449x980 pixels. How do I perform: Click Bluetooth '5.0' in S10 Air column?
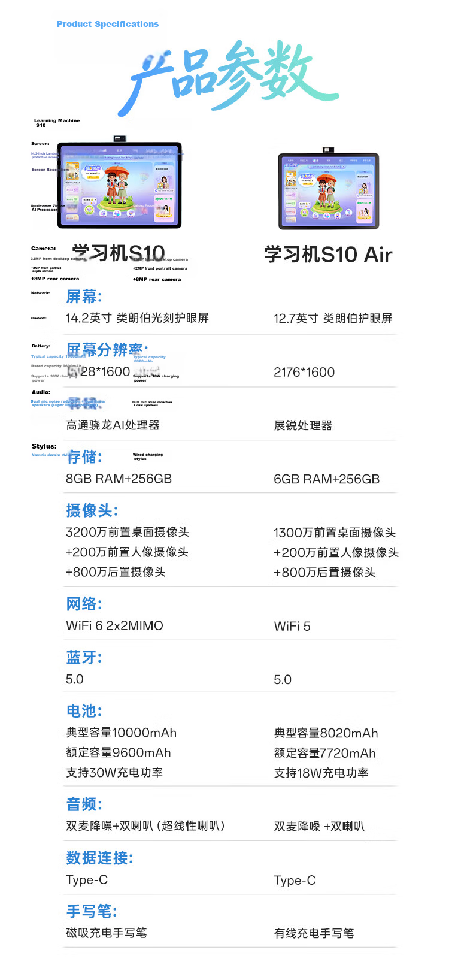[283, 680]
